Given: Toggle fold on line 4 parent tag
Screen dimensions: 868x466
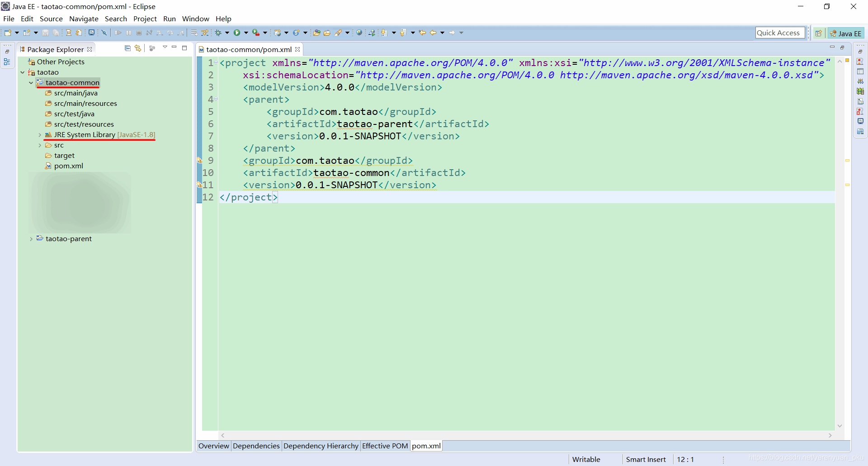Looking at the screenshot, I should coord(216,99).
